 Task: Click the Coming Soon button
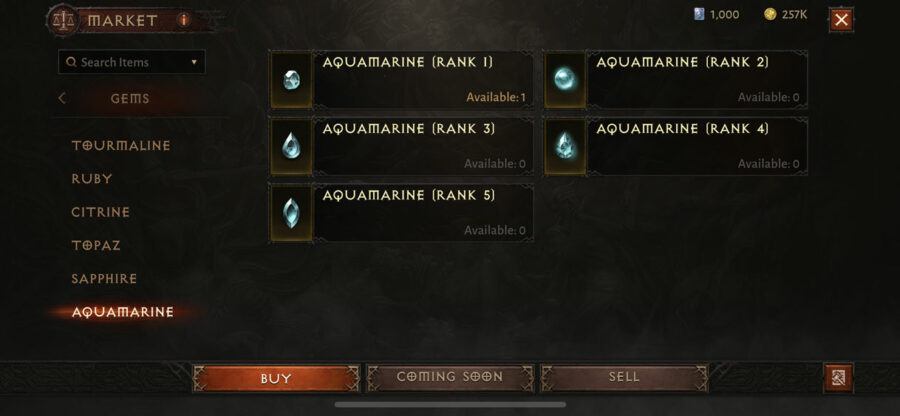pyautogui.click(x=450, y=378)
